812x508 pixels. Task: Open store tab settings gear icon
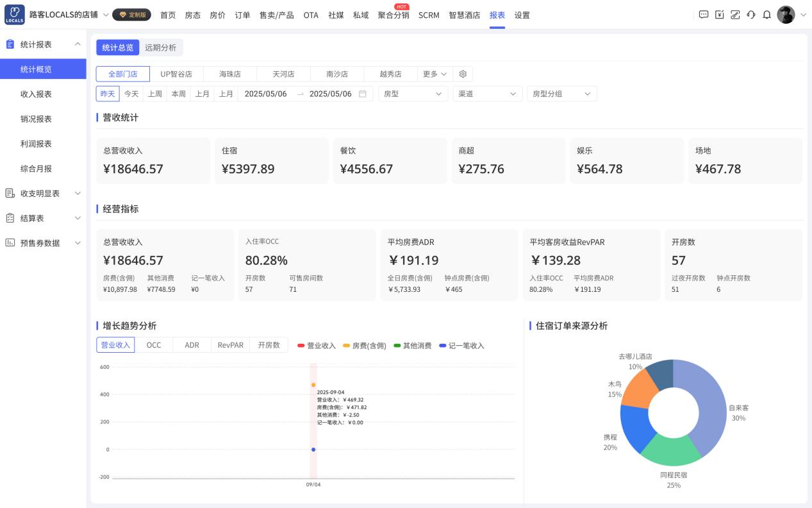[x=463, y=74]
